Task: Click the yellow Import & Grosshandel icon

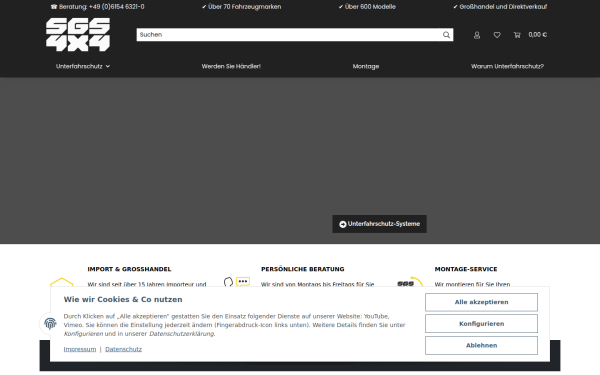Action: [62, 282]
